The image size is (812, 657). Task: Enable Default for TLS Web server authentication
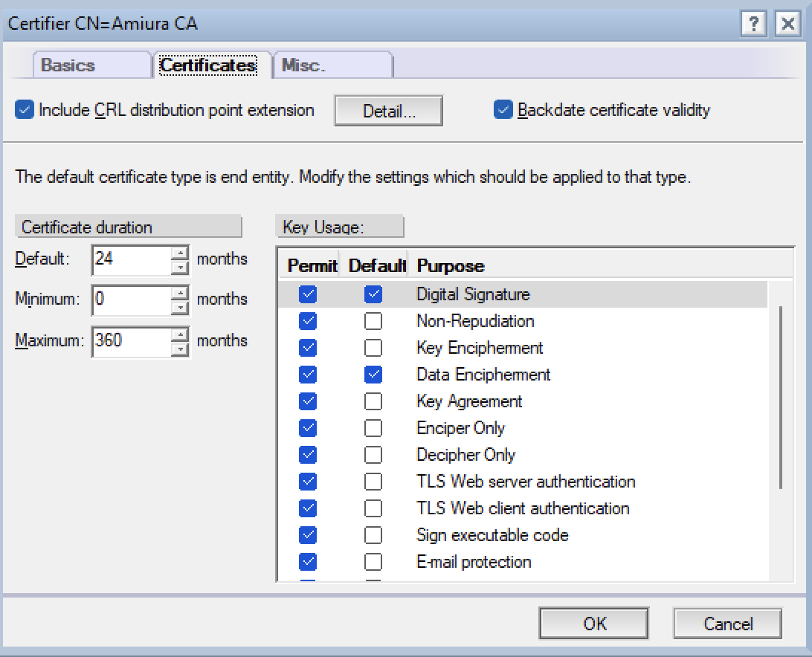(373, 482)
